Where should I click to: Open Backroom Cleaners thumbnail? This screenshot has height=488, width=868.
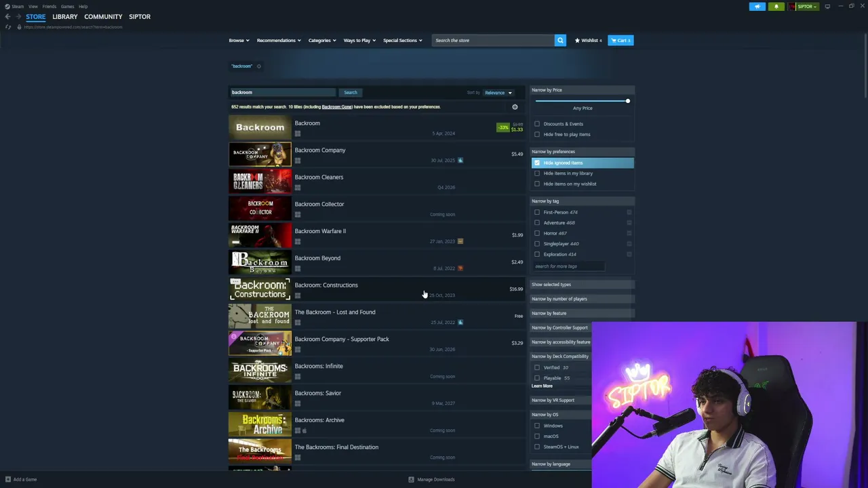(260, 182)
